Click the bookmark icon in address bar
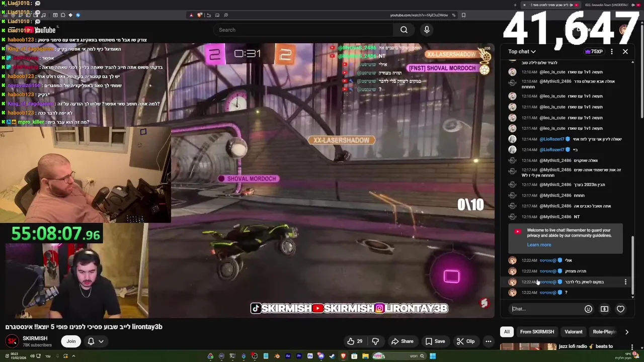Image resolution: width=644 pixels, height=362 pixels. click(463, 15)
